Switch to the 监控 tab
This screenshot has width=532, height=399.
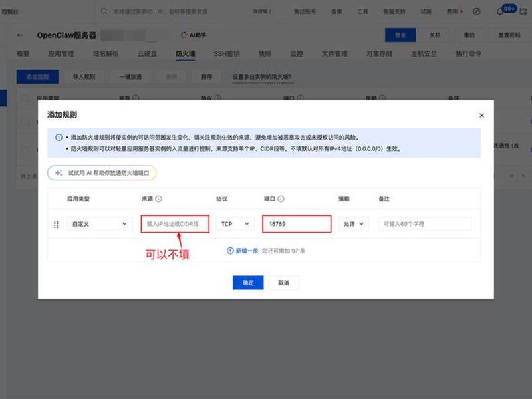click(297, 53)
